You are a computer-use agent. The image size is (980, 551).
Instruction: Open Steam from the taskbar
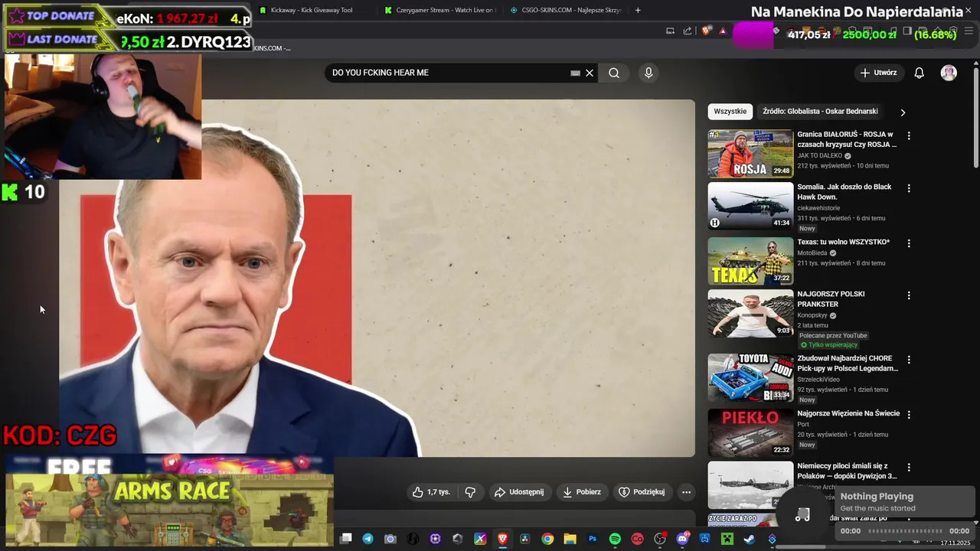pyautogui.click(x=750, y=539)
